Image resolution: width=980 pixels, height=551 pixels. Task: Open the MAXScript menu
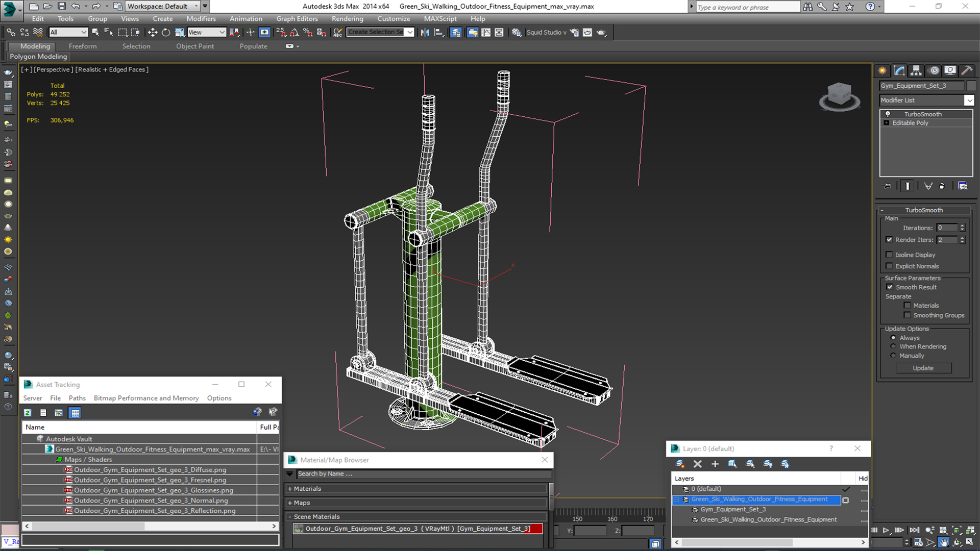440,19
